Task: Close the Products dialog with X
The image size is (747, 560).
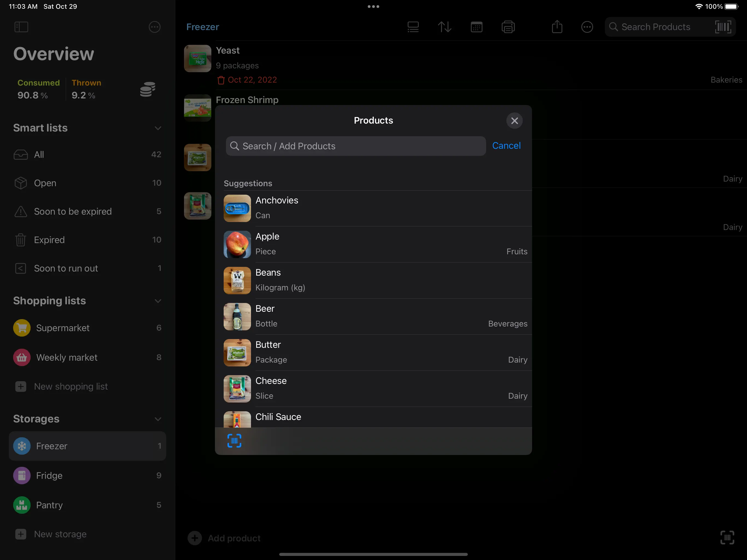Action: click(514, 121)
